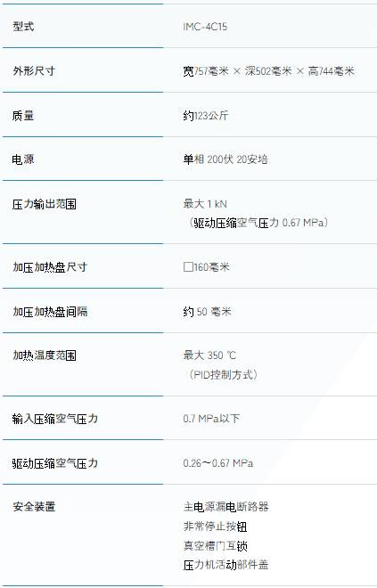Click the 加压加热盘尺寸 label

(50, 266)
